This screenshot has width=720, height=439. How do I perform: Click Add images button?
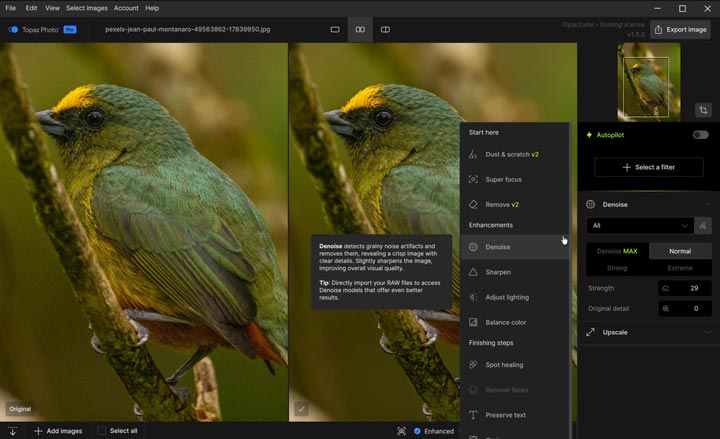(58, 431)
